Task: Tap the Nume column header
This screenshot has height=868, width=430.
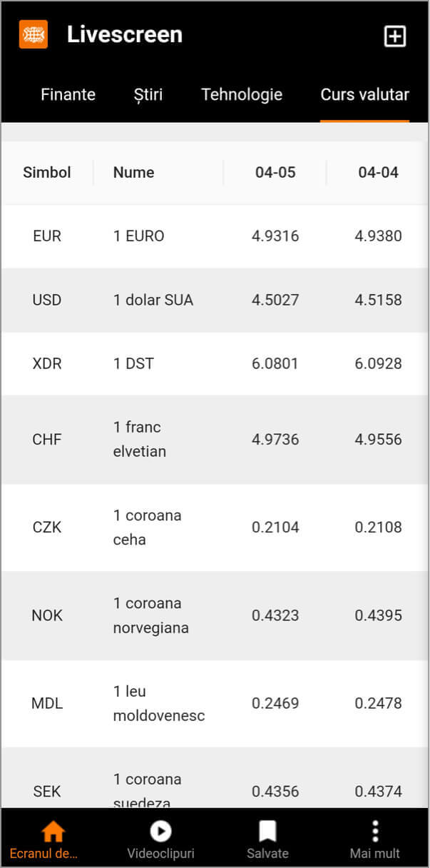Action: 133,172
